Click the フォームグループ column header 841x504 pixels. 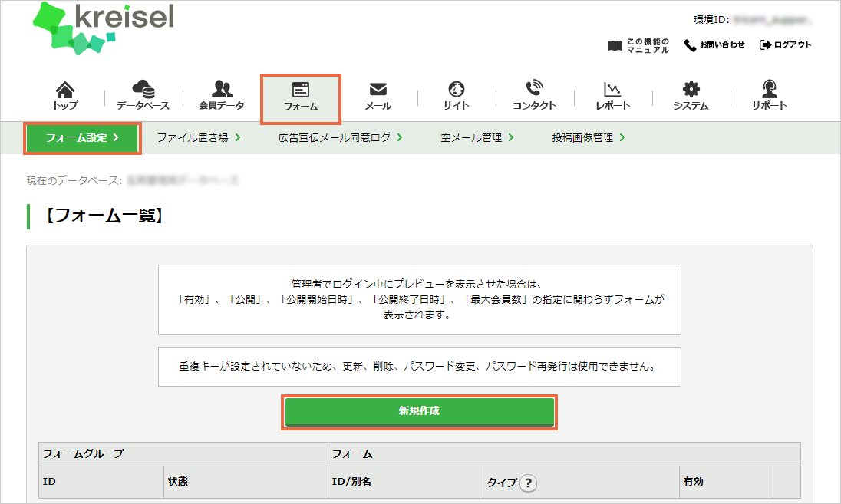(183, 454)
